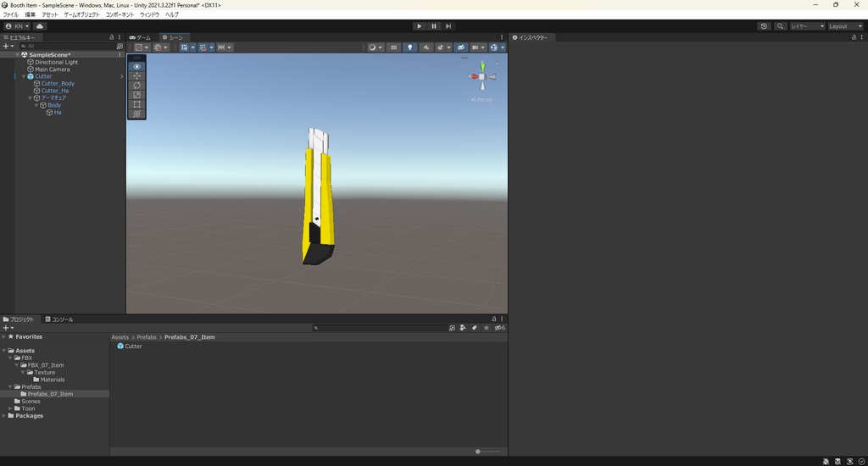Open Project search by label
This screenshot has width=868, height=466.
474,328
